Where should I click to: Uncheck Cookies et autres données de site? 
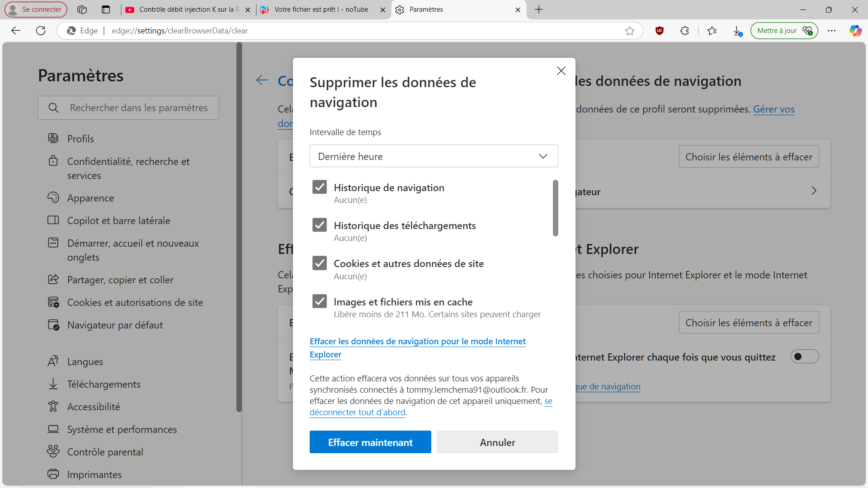(x=320, y=263)
